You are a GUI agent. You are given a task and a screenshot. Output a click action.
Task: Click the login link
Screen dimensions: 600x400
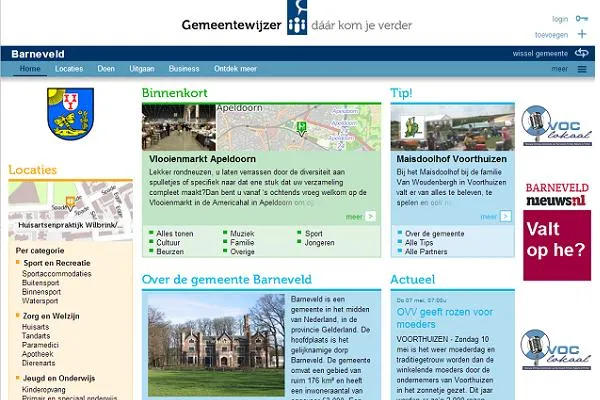(x=560, y=19)
